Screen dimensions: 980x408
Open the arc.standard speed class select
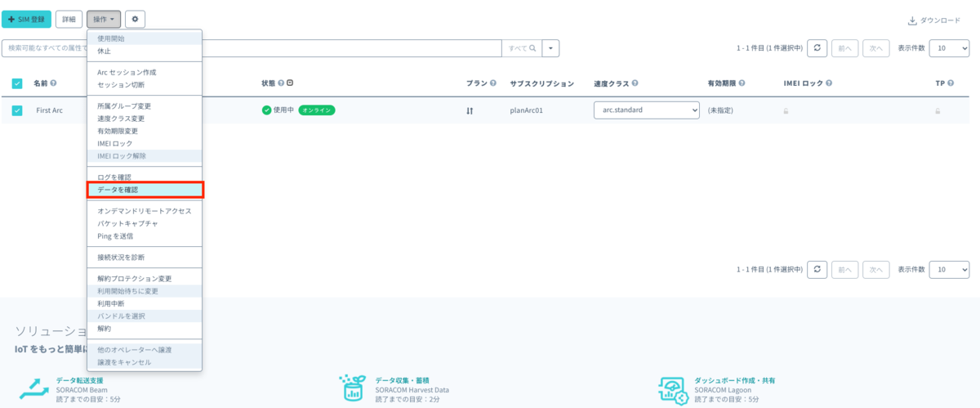[647, 110]
